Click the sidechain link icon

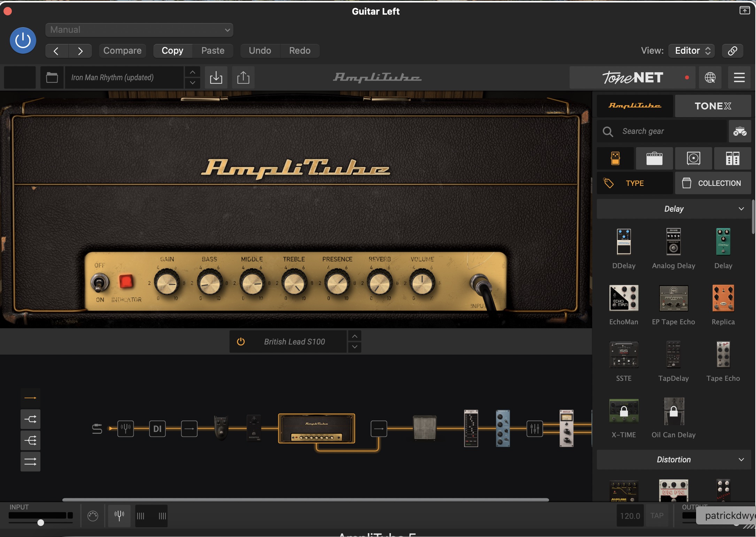coord(732,51)
